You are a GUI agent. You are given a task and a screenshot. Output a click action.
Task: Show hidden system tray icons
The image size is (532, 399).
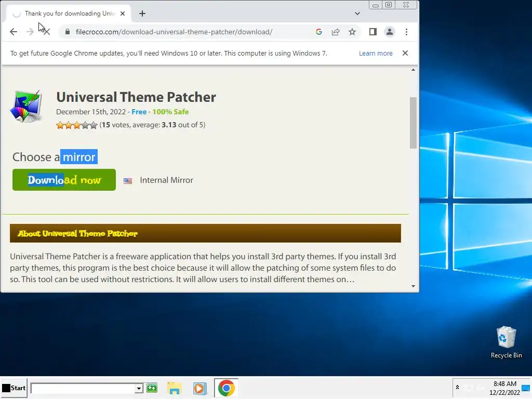click(457, 387)
